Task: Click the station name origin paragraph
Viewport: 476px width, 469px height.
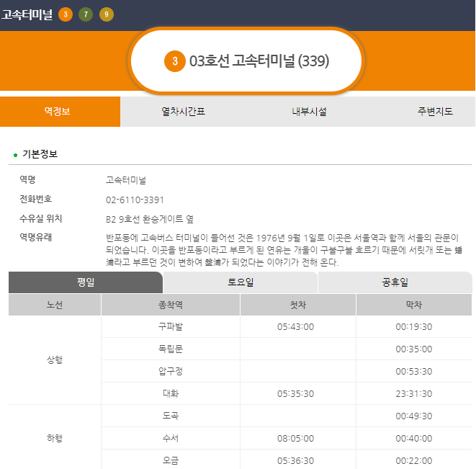Action: click(x=284, y=250)
